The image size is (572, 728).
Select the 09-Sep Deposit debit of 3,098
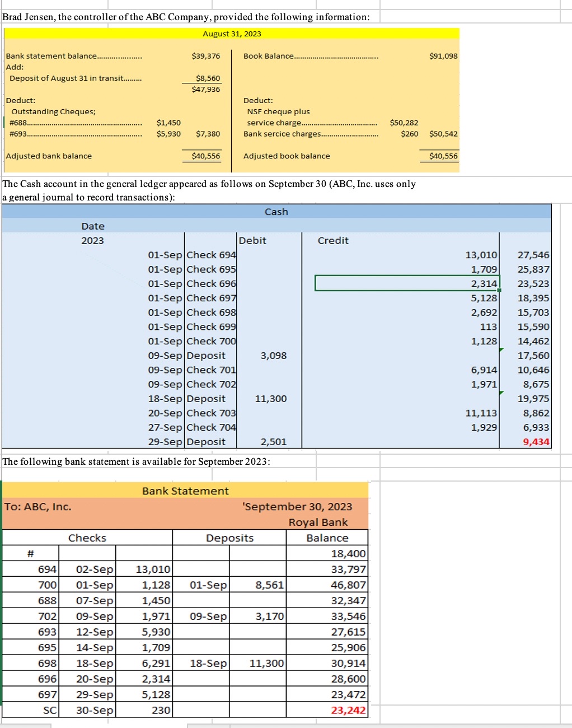pos(273,355)
